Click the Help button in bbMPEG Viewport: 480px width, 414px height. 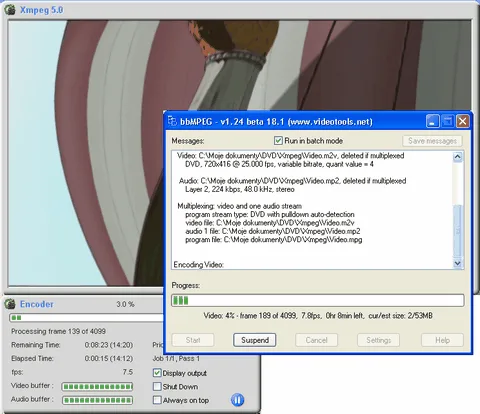pyautogui.click(x=442, y=340)
